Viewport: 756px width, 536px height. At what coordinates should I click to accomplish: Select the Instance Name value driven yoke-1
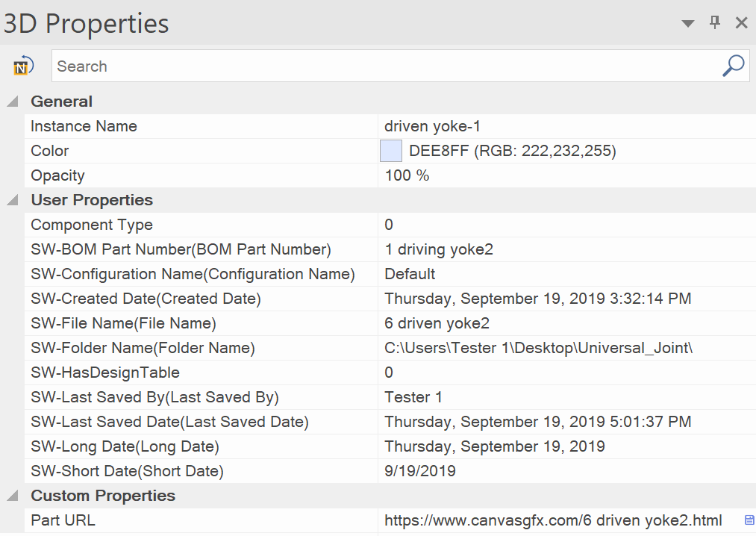(x=432, y=126)
